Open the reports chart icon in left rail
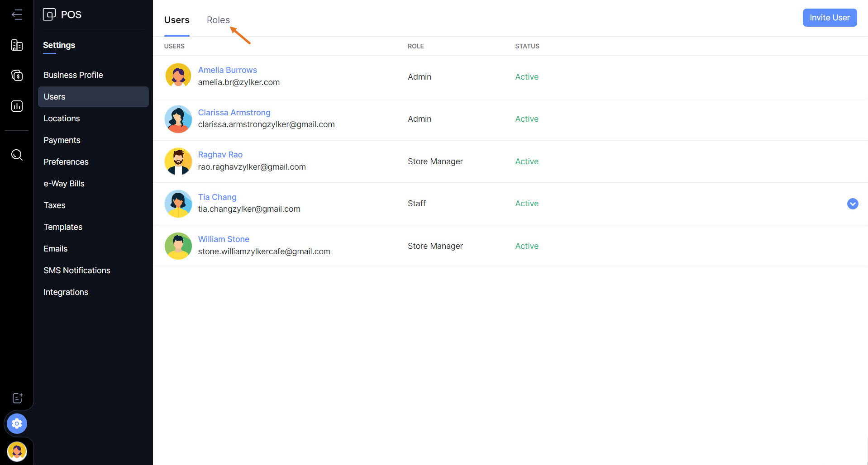This screenshot has height=465, width=868. click(17, 106)
